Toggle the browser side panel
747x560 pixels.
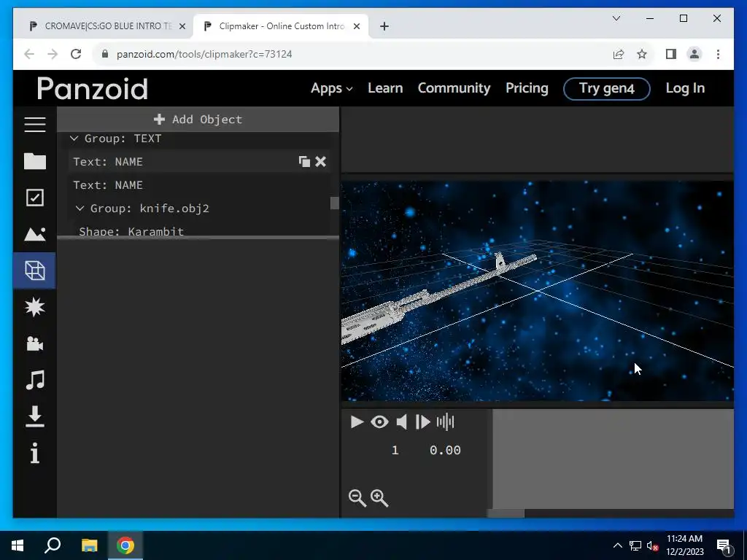click(x=671, y=54)
